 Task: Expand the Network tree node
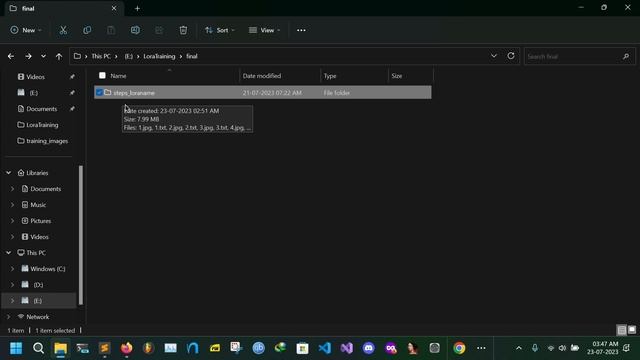pyautogui.click(x=9, y=317)
